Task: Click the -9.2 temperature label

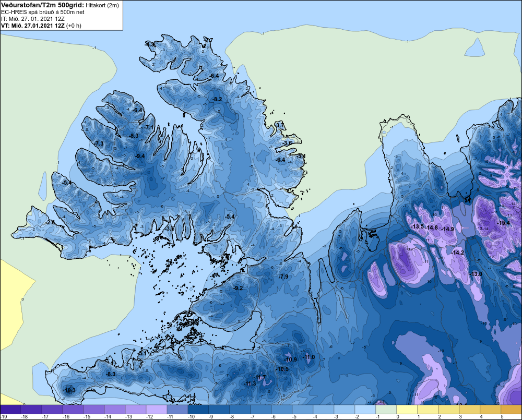Action: pos(238,288)
